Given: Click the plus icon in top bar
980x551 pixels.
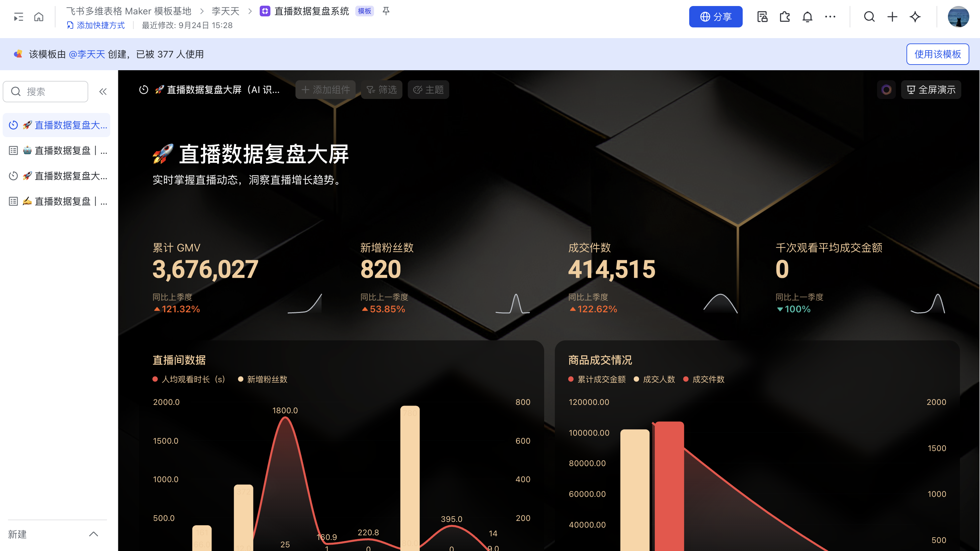Looking at the screenshot, I should [x=892, y=17].
